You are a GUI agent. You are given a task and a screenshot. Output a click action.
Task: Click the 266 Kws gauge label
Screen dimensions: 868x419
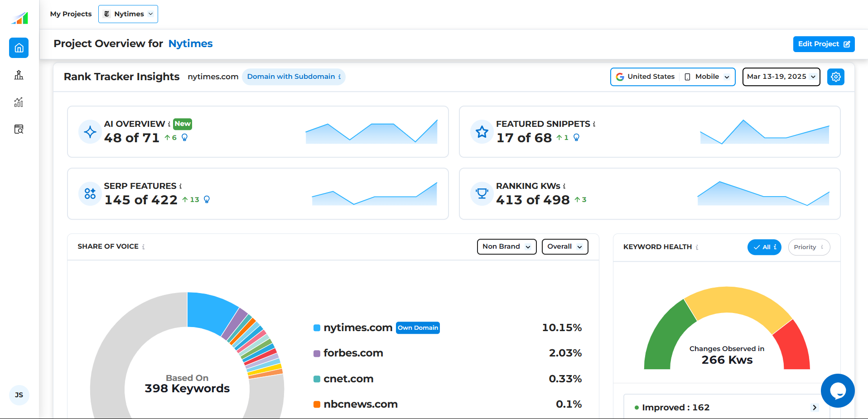(x=727, y=360)
